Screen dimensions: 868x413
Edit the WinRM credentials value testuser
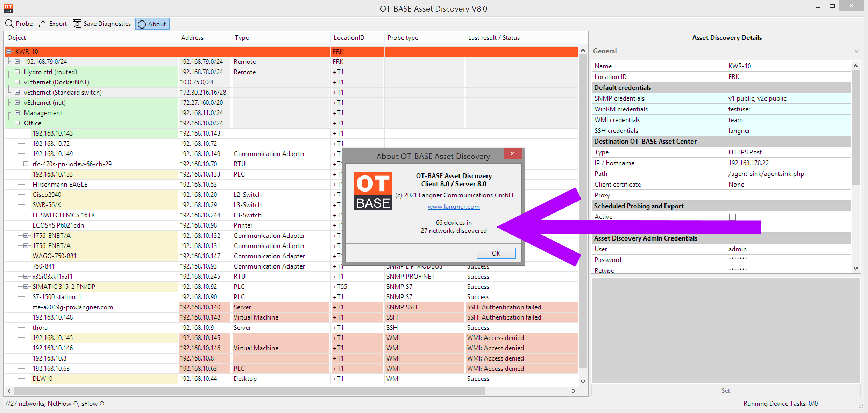click(x=788, y=109)
